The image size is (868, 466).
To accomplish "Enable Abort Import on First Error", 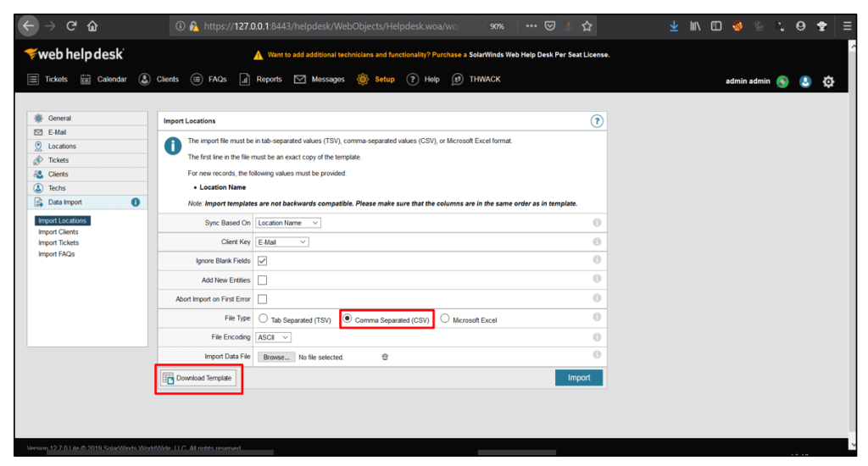I will 263,299.
